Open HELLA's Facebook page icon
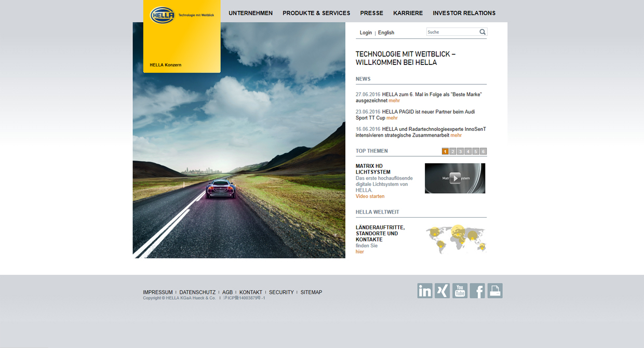 [x=477, y=291]
